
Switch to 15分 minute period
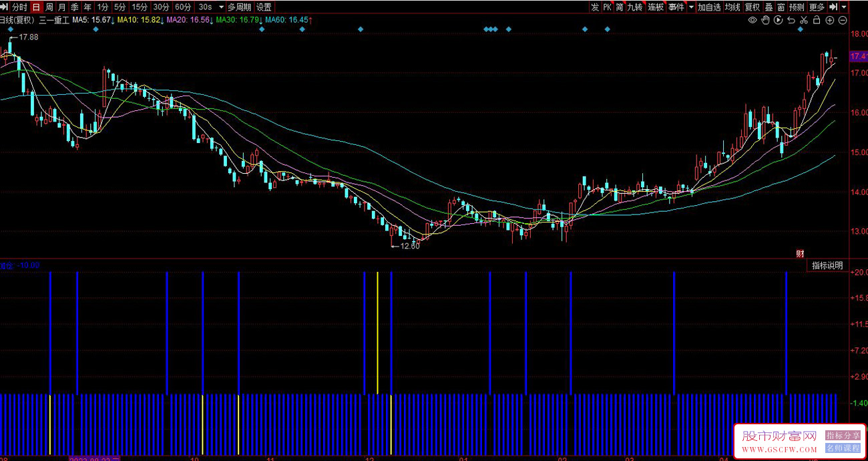pyautogui.click(x=139, y=7)
